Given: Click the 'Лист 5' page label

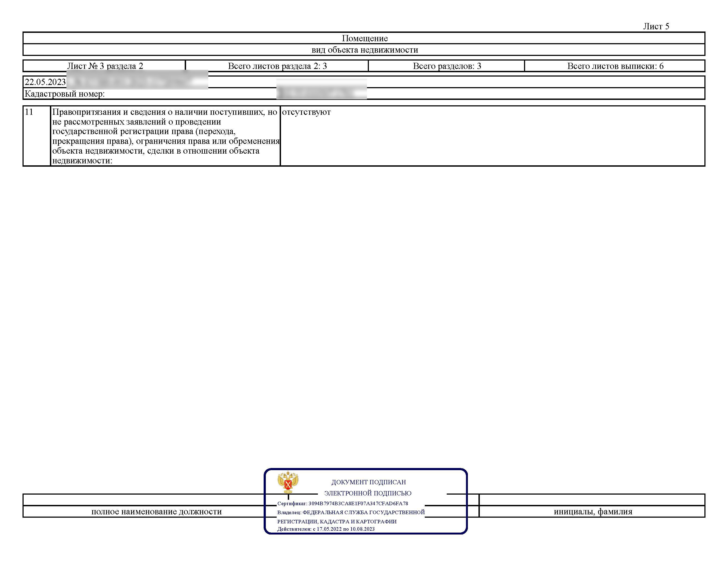Looking at the screenshot, I should click(x=656, y=26).
